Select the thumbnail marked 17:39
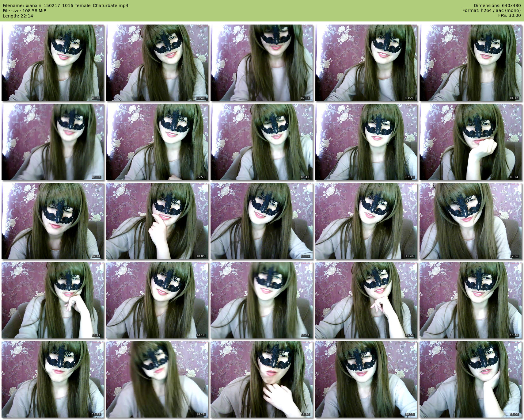The image size is (524, 420). [53, 379]
